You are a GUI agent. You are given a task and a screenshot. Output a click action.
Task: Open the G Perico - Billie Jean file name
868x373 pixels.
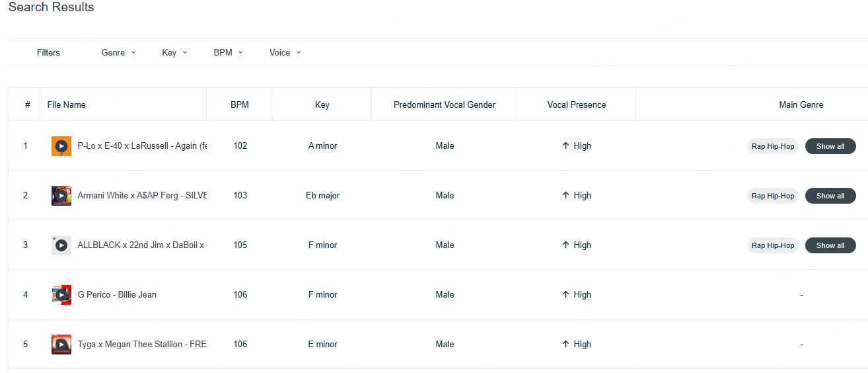(x=117, y=295)
